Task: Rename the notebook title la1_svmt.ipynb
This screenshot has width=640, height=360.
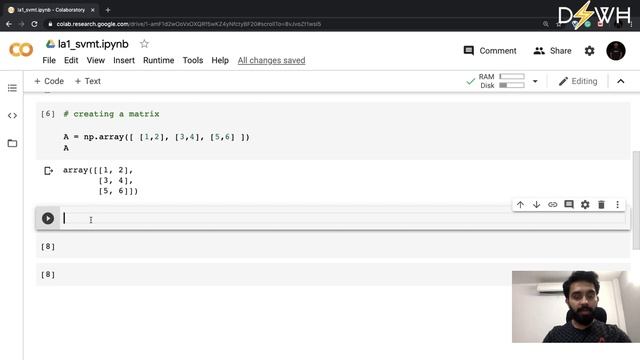Action: point(93,44)
